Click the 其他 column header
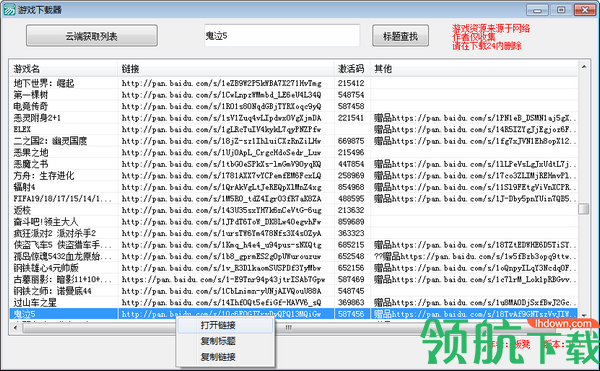Viewport: 600px width, 371px height. 474,69
